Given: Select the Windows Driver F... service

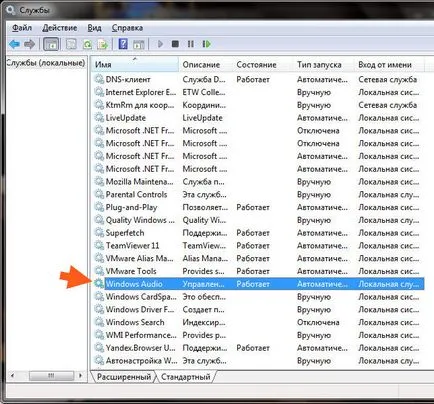Looking at the screenshot, I should [140, 309].
